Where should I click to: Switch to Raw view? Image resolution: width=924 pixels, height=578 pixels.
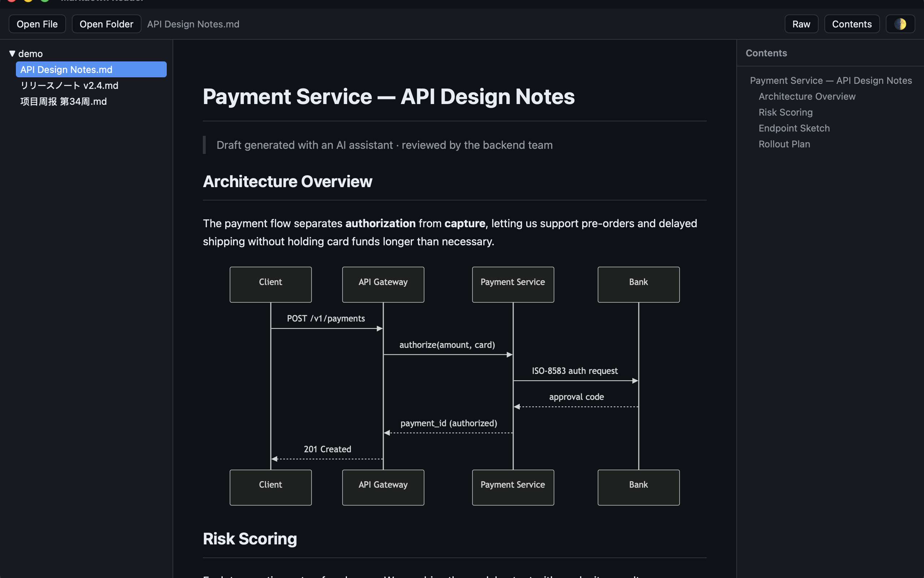[801, 24]
